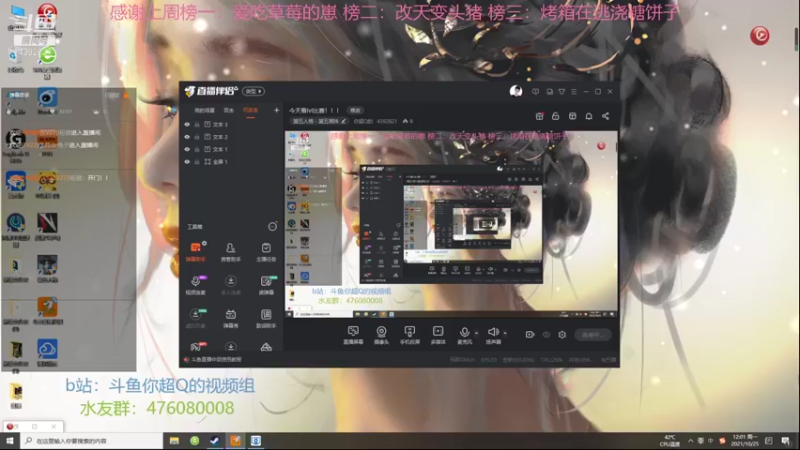Toggle the preview eye icon in bottom bar
This screenshot has width=800, height=450.
pyautogui.click(x=546, y=335)
